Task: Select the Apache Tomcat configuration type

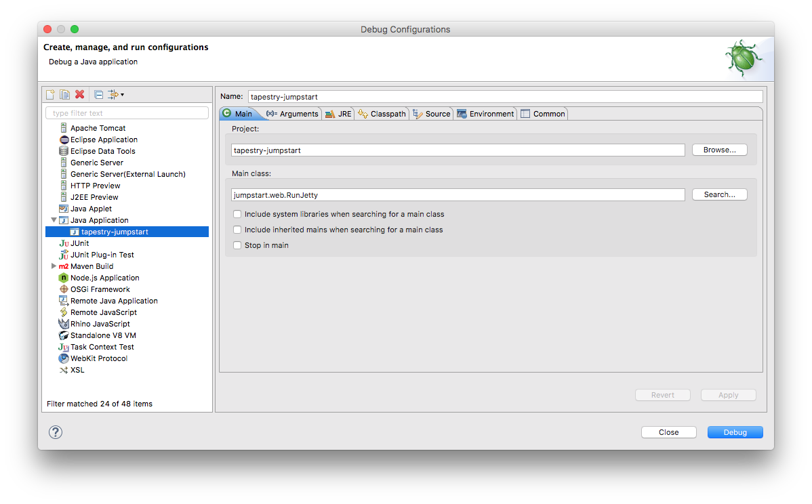Action: (98, 128)
